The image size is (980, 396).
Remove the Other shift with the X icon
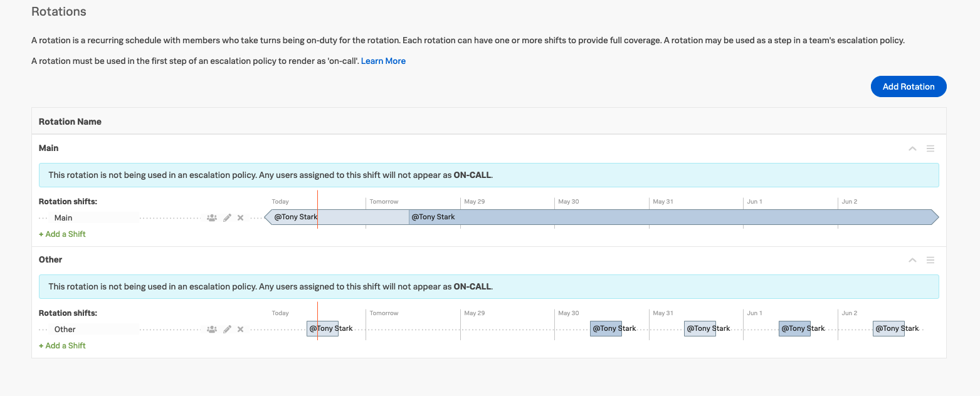click(x=240, y=328)
